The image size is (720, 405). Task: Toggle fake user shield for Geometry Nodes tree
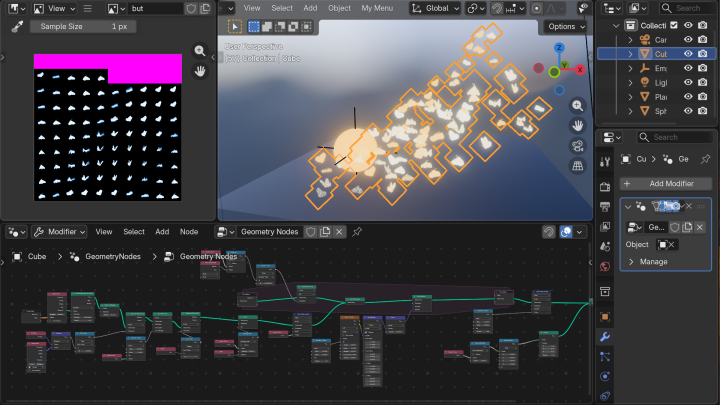[x=311, y=232]
